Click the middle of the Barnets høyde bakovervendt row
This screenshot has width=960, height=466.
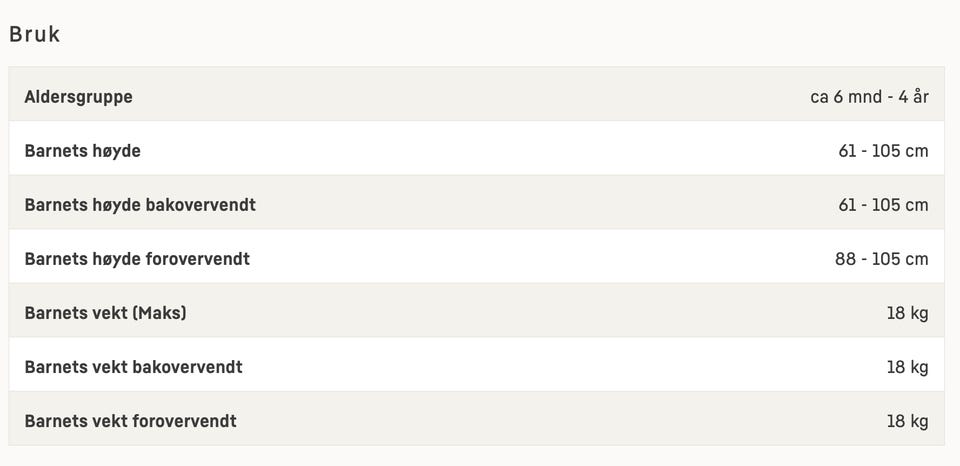click(x=476, y=205)
